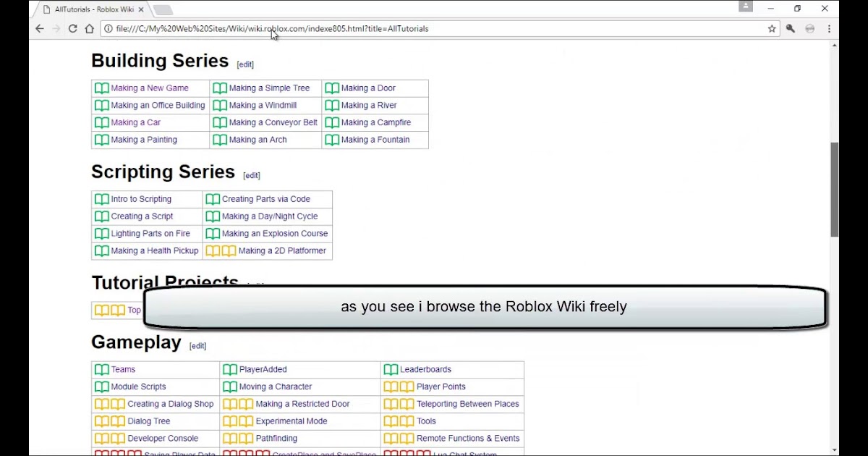Open Experimental Mode tutorial
Viewport: 868px width, 456px height.
pos(292,421)
